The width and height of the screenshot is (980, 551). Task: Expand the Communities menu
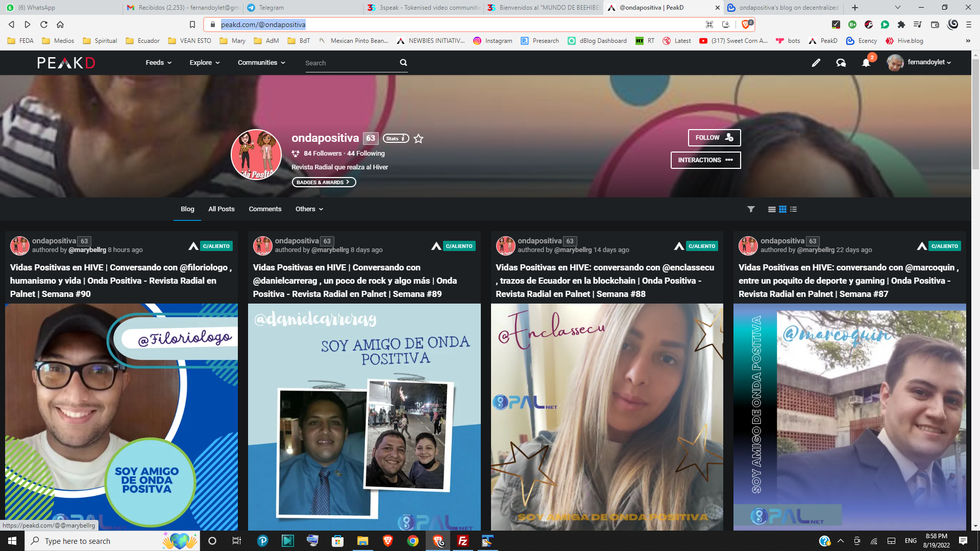tap(261, 63)
